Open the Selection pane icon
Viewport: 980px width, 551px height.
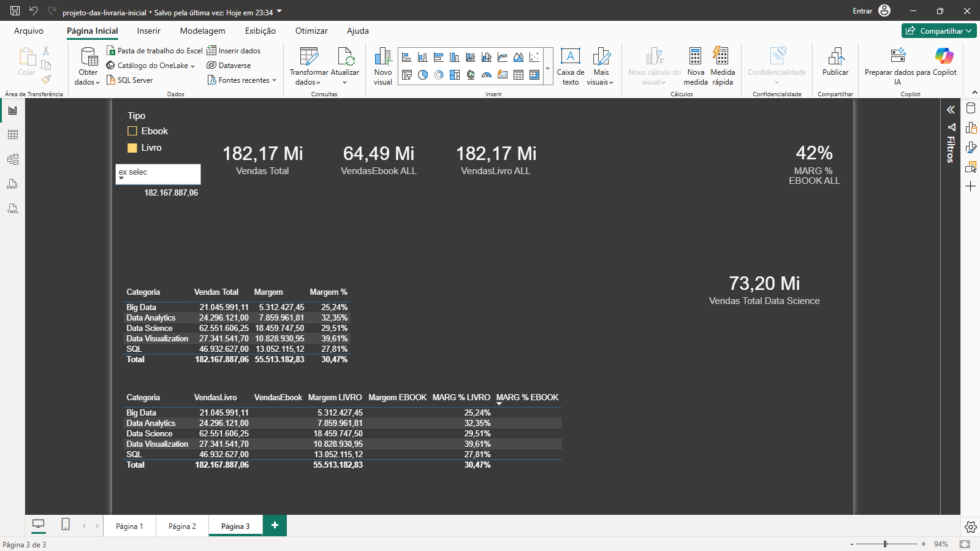971,167
